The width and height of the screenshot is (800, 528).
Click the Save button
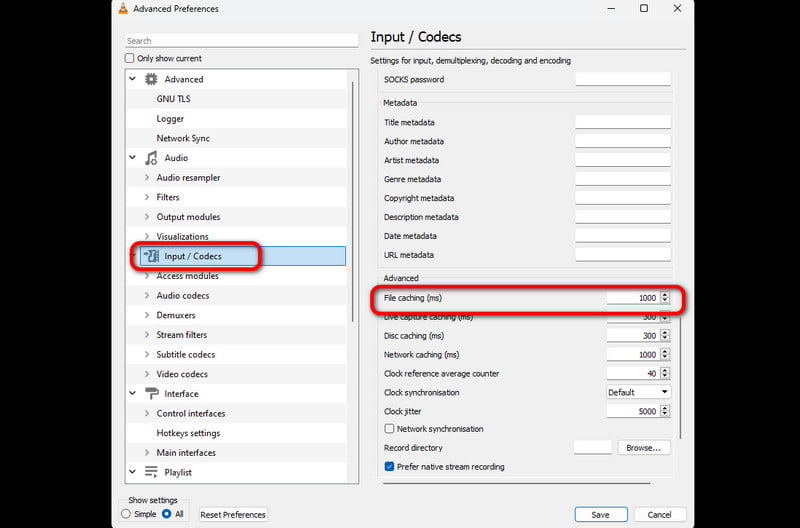pyautogui.click(x=600, y=514)
